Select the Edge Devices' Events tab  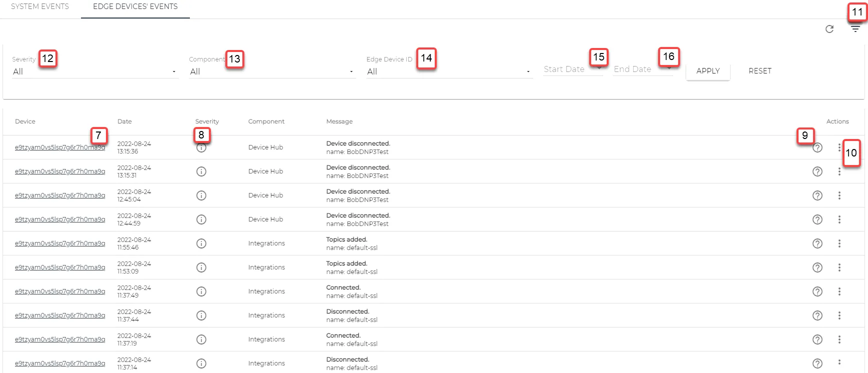click(x=135, y=7)
